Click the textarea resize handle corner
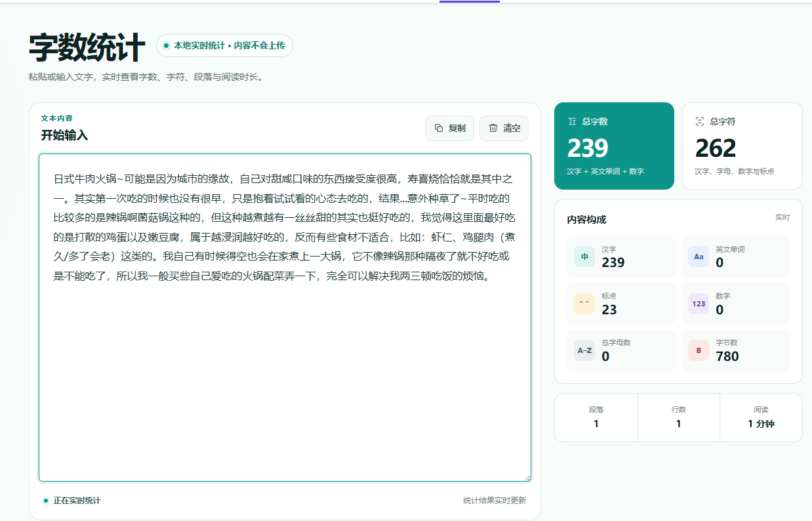The width and height of the screenshot is (812, 521). coord(527,477)
